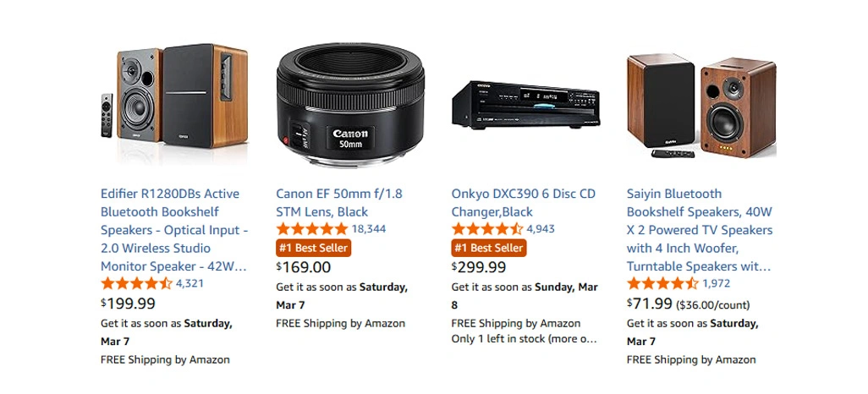868x394 pixels.
Task: Click the Onkyo #1 Best Seller badge
Action: [488, 248]
